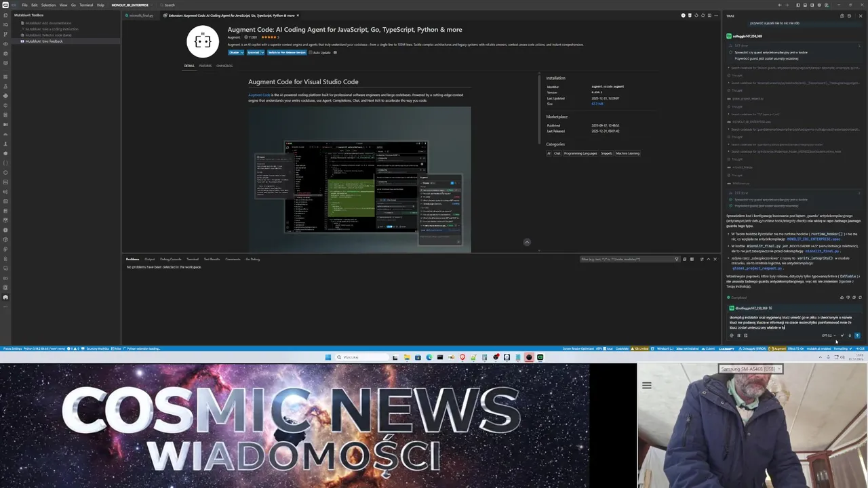Switch to Debug Console panel tab
Image resolution: width=868 pixels, height=488 pixels.
171,259
